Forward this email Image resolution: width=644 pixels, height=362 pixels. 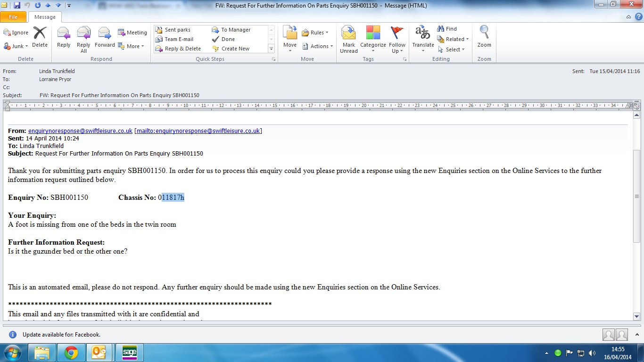click(x=105, y=37)
